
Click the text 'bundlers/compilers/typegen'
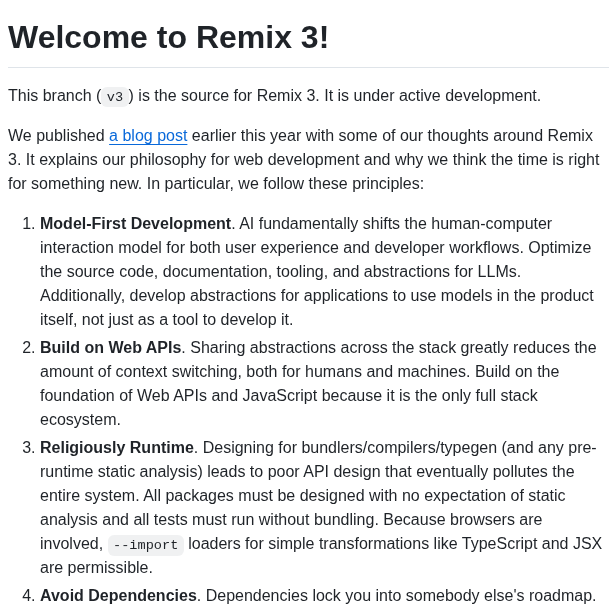tap(399, 448)
